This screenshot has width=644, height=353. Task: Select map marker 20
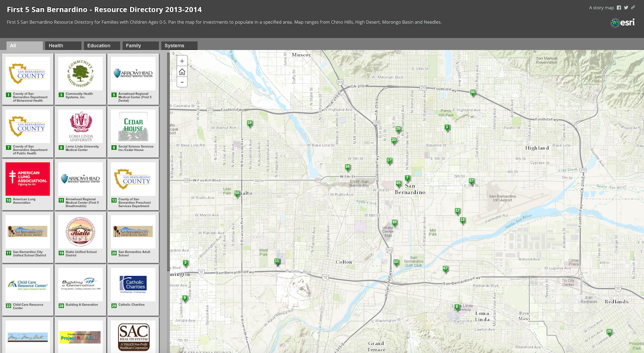[393, 141]
